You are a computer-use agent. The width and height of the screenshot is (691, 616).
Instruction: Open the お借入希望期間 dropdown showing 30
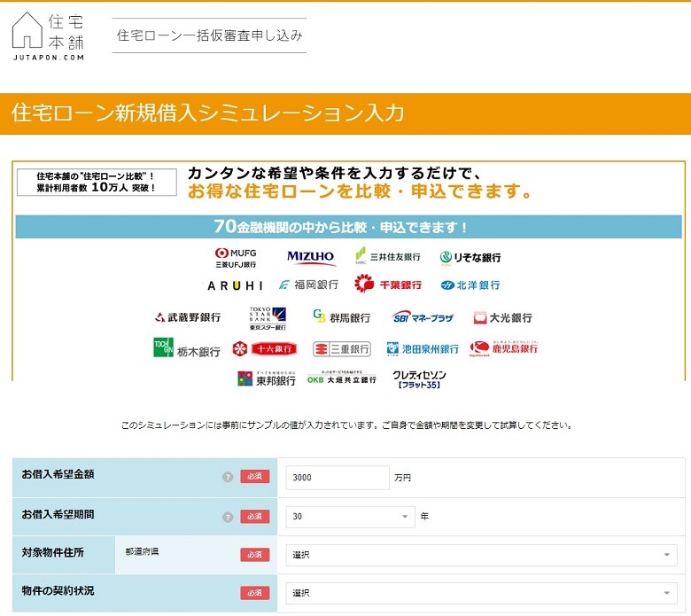(350, 517)
